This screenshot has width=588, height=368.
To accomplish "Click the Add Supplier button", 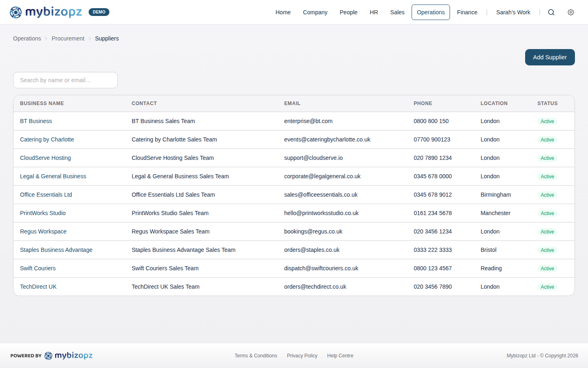I will click(x=550, y=57).
